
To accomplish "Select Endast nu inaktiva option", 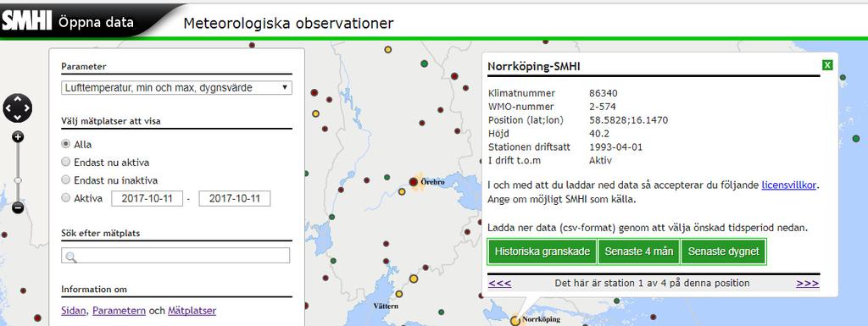I will pos(66,180).
